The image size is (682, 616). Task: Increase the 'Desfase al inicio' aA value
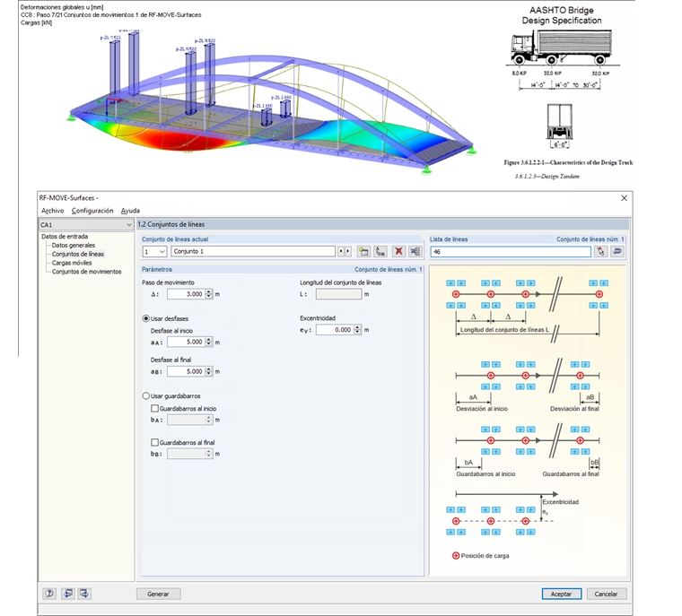(209, 340)
